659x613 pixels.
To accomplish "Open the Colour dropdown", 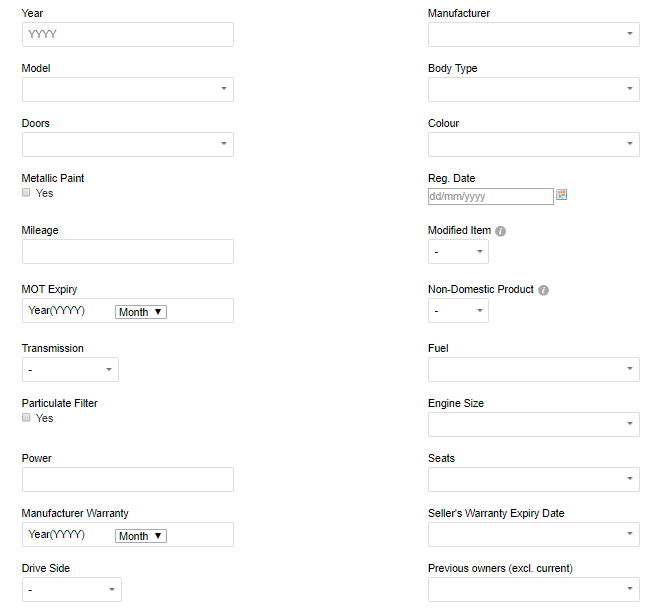I will click(x=534, y=145).
